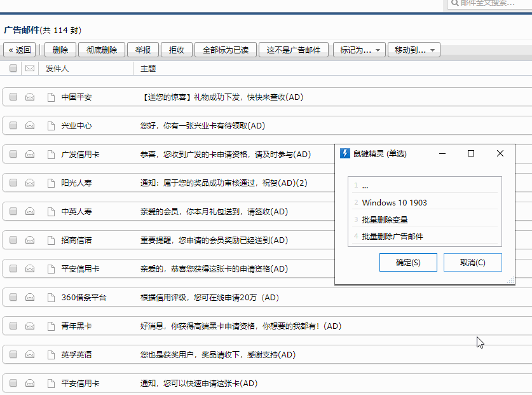Check the 阳光人寿 mail checkbox
The height and width of the screenshot is (395, 532).
click(x=13, y=183)
